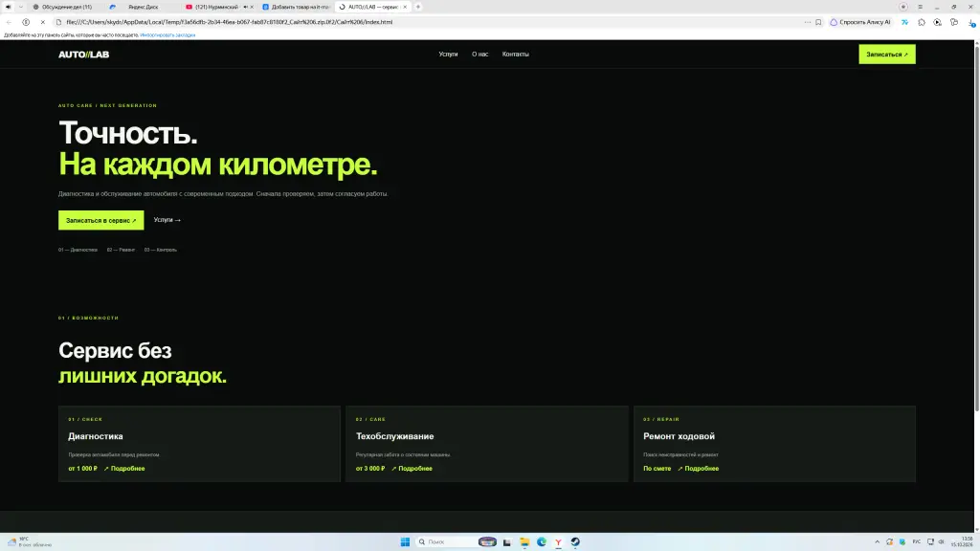Open the page translator icon
The width and height of the screenshot is (980, 551).
904,22
